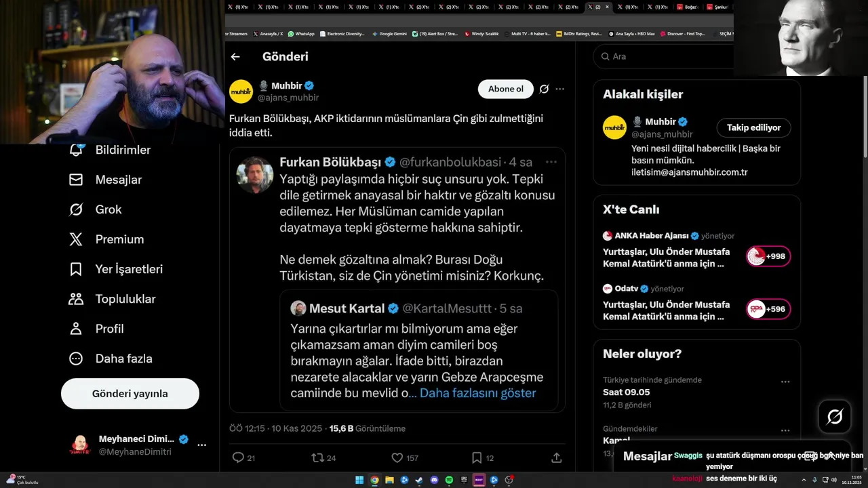Viewport: 868px width, 488px height.
Task: Open Spotify from the taskbar
Action: [449, 480]
